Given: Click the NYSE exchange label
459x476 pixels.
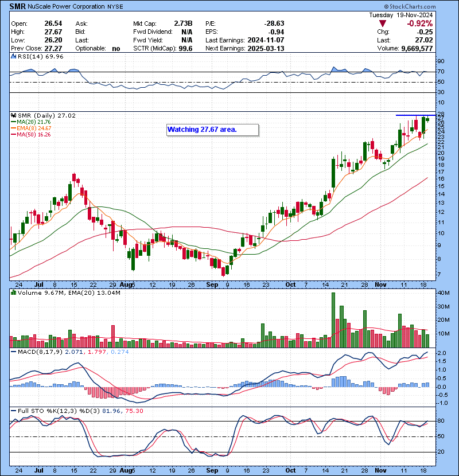Looking at the screenshot, I should click(115, 7).
